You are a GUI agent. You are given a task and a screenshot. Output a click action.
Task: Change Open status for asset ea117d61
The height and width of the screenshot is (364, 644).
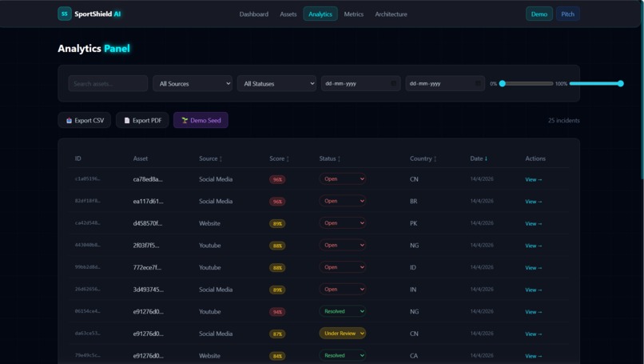343,201
